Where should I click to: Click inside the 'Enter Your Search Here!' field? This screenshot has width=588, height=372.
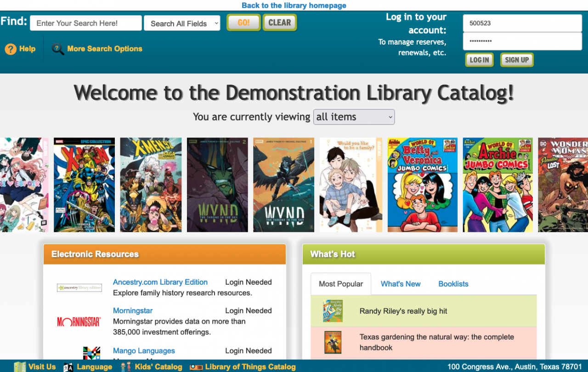pyautogui.click(x=85, y=23)
